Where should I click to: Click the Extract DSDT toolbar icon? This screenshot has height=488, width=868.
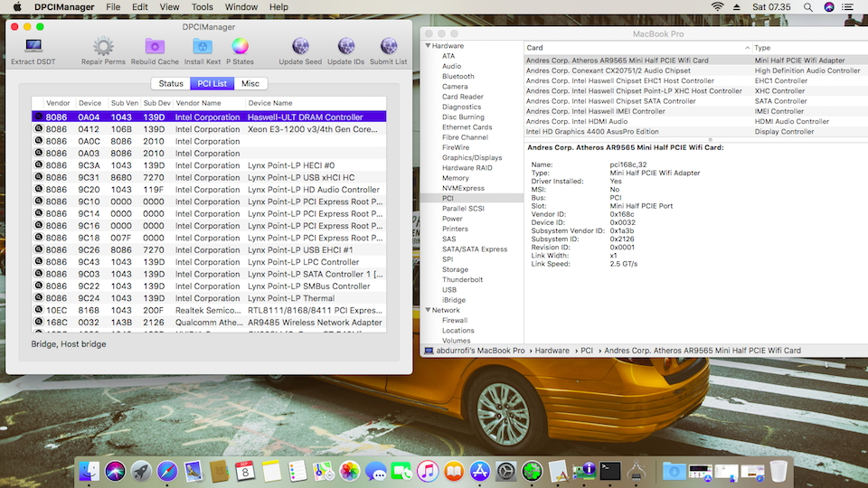(x=33, y=46)
